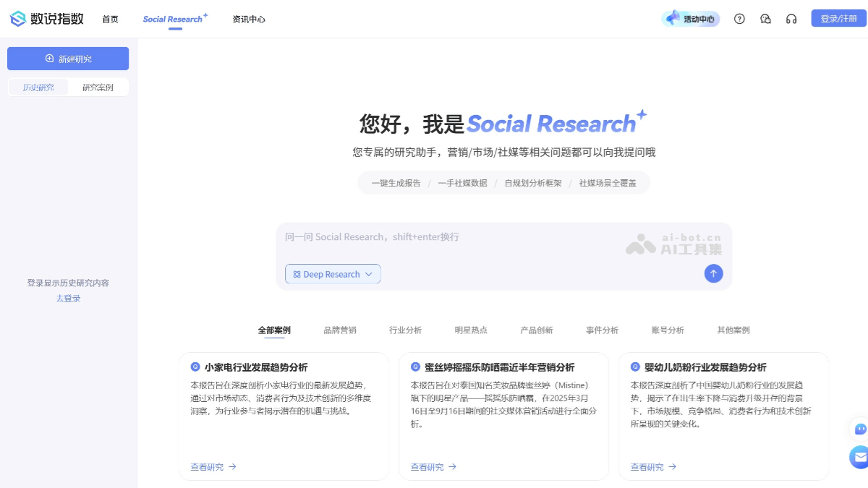Click the headset customer service icon
The height and width of the screenshot is (488, 868).
(x=791, y=19)
